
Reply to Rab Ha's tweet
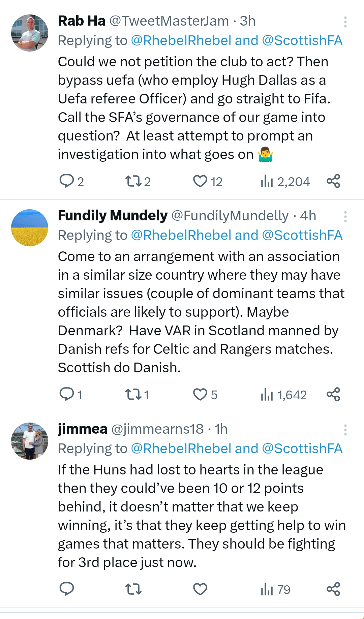[67, 181]
